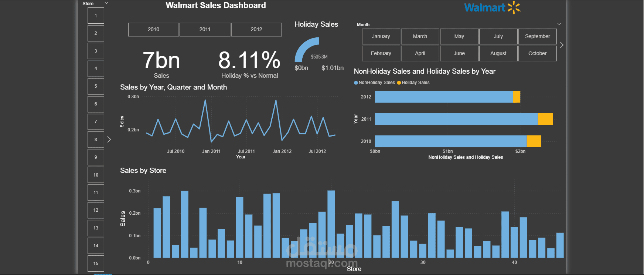Toggle the September month filter
This screenshot has height=275, width=644.
point(537,37)
